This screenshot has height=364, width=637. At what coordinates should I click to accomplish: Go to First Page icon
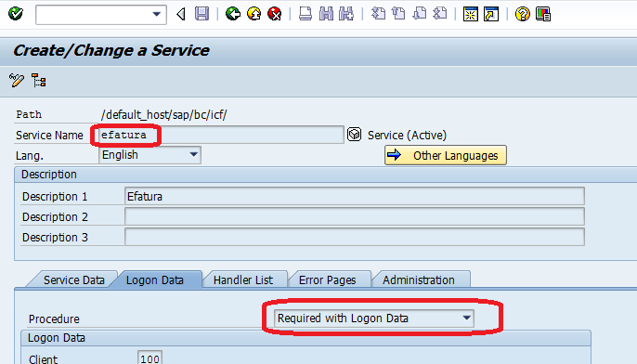point(378,14)
